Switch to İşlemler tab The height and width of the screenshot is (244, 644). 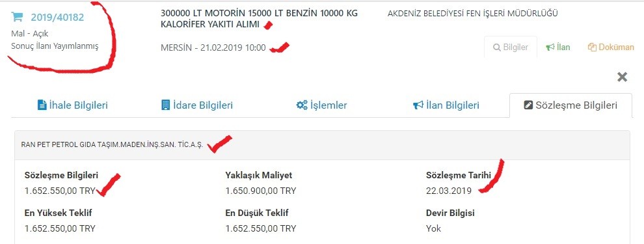(321, 105)
